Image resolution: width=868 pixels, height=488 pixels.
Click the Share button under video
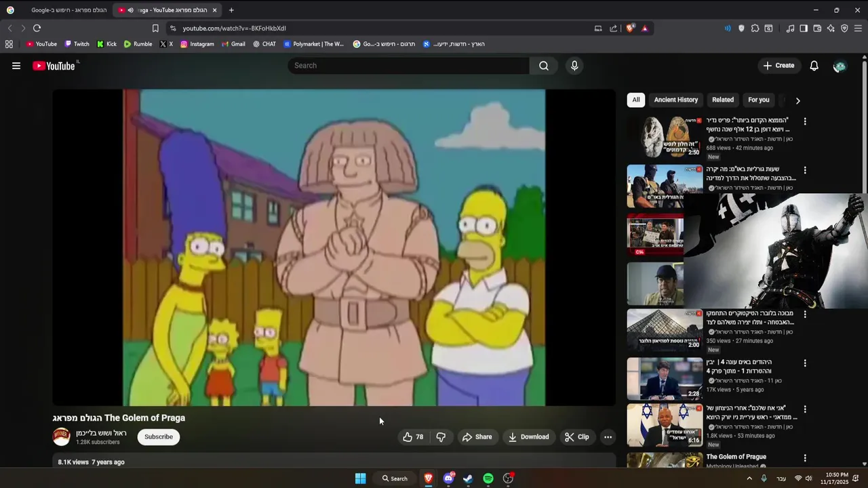(x=477, y=437)
